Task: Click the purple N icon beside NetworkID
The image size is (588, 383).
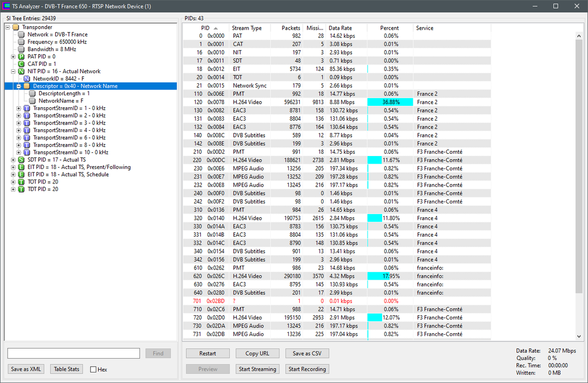Action: [26, 79]
